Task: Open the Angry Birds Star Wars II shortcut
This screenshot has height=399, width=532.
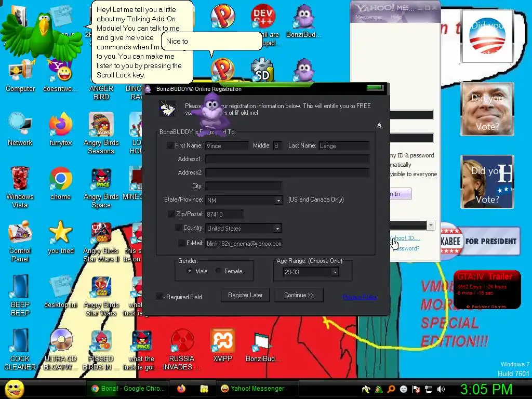Action: [x=101, y=242]
